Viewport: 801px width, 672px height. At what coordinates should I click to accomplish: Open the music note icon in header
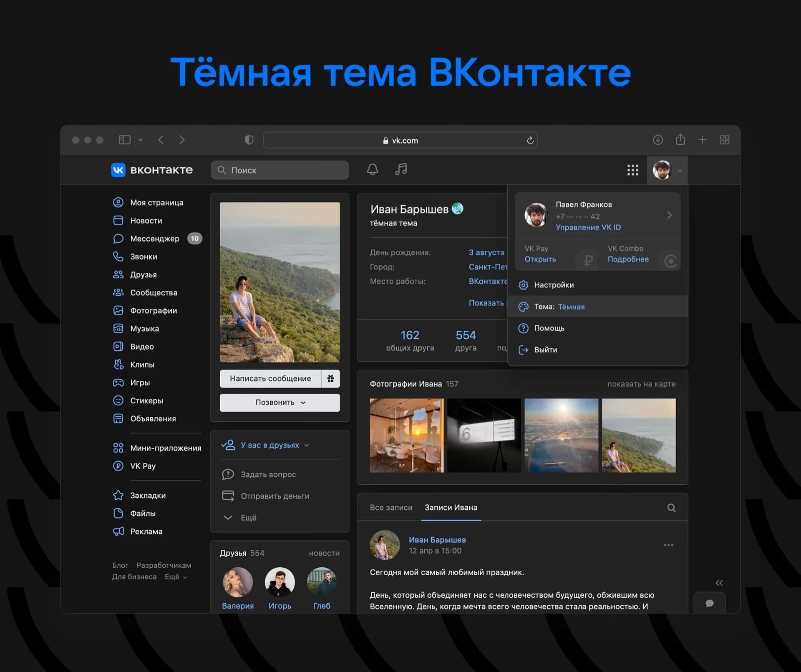pos(401,169)
